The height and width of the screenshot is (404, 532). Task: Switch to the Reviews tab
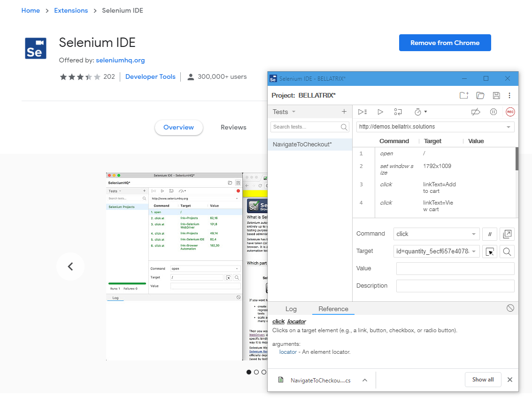pos(233,127)
